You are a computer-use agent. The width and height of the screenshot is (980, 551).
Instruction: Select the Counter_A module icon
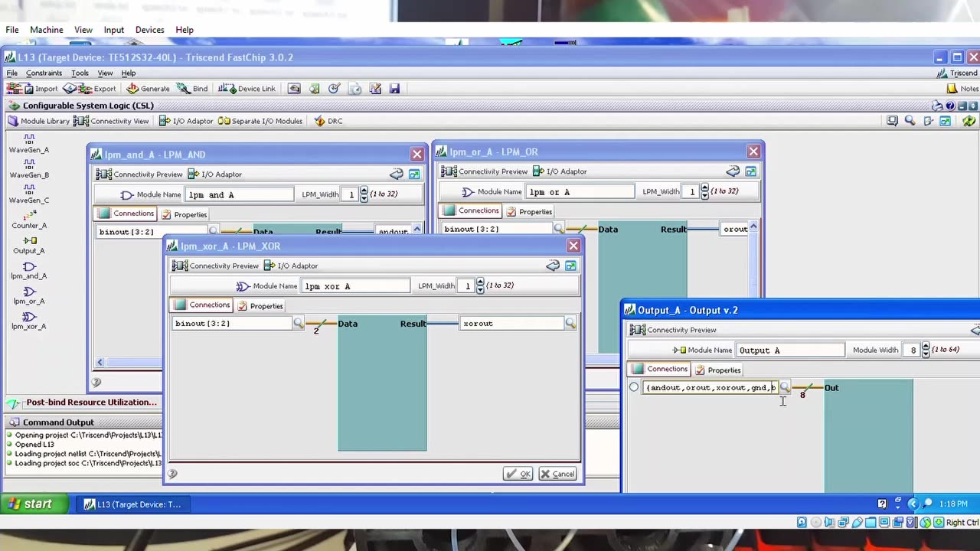[29, 219]
